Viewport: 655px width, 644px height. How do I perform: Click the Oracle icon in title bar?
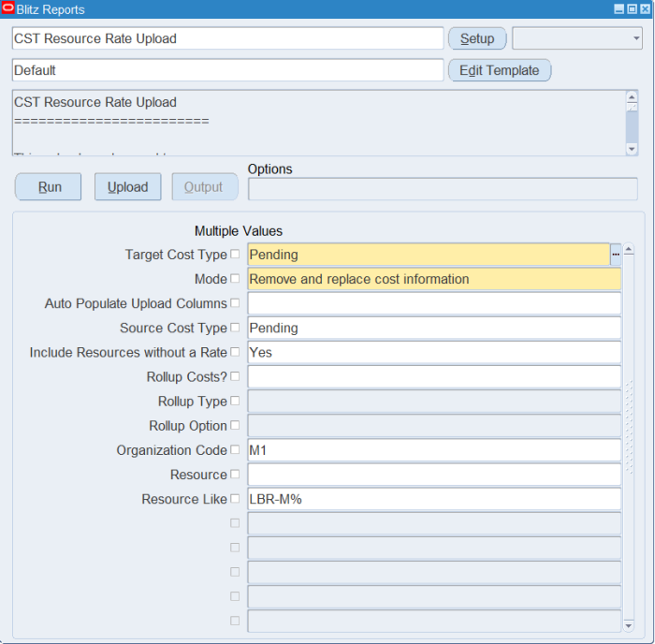pos(7,7)
